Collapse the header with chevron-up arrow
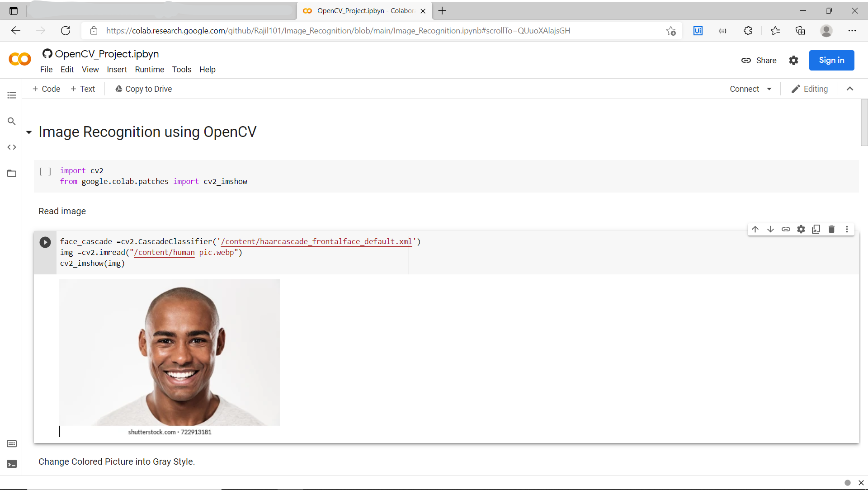 click(x=850, y=89)
